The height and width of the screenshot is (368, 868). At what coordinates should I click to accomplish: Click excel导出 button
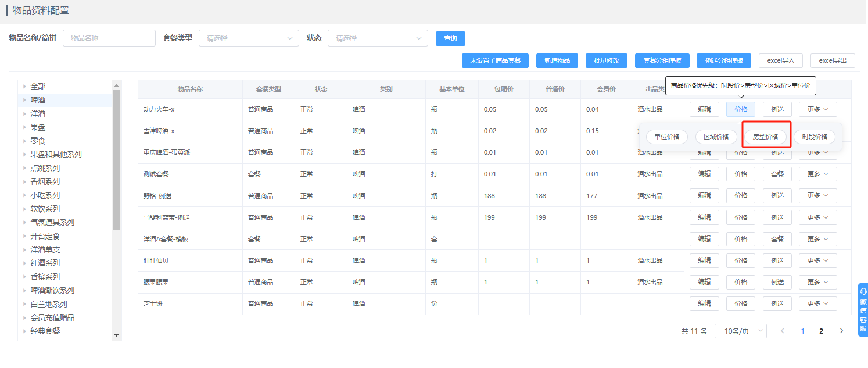click(833, 60)
